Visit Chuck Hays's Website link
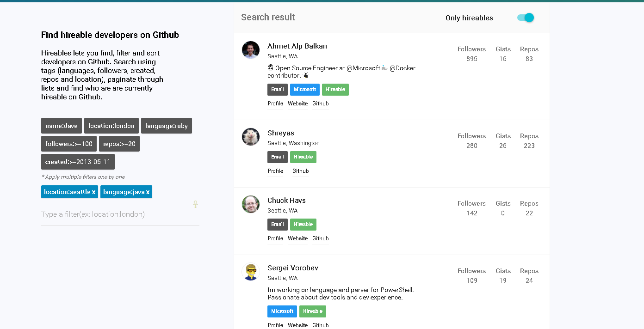This screenshot has width=644, height=329. 297,238
